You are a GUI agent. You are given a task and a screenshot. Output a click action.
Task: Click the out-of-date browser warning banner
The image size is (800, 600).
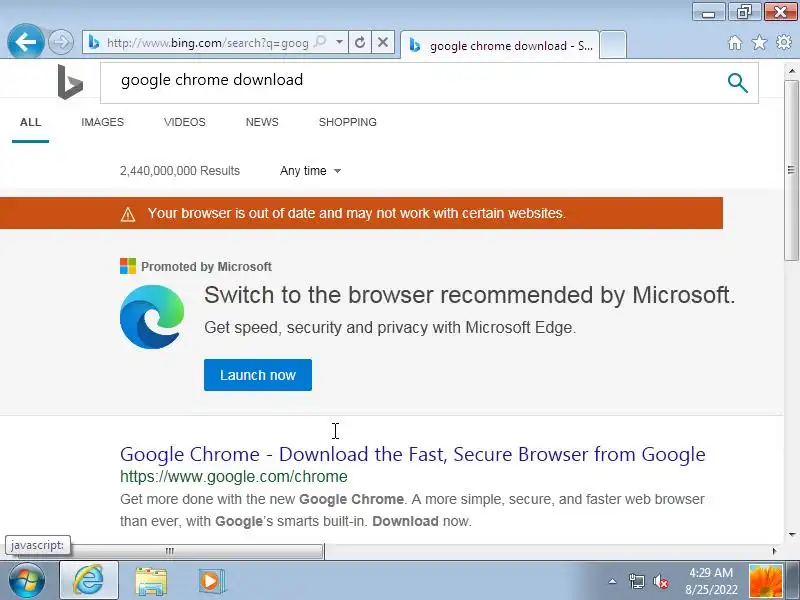tap(361, 213)
